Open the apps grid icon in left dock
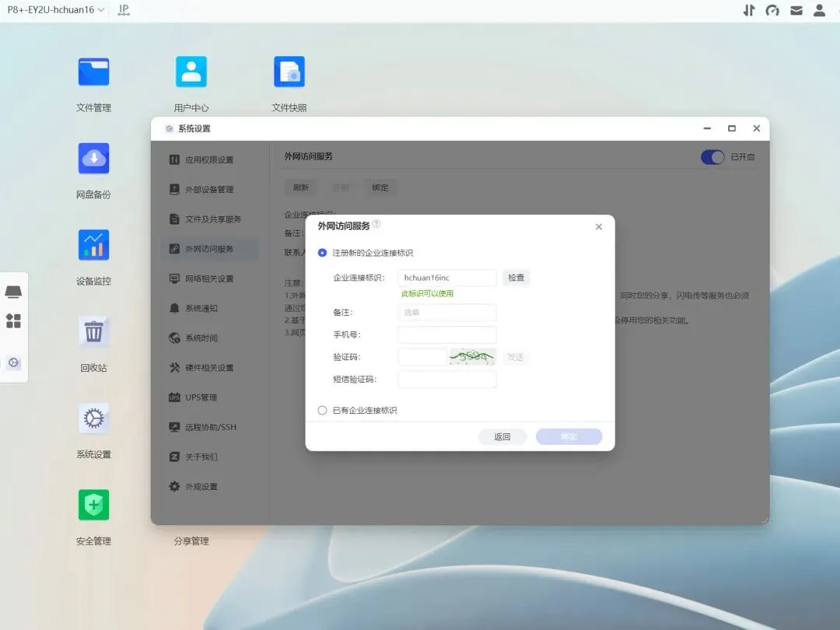 tap(13, 321)
